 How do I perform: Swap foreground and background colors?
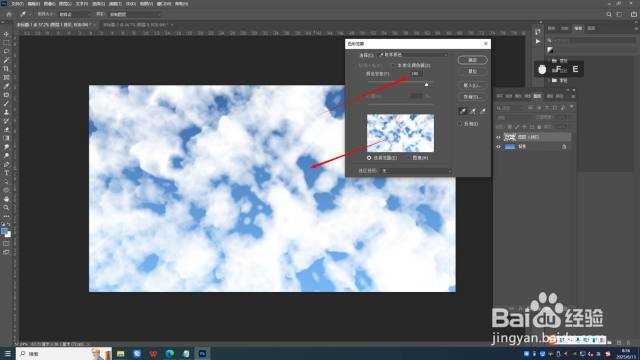[9, 224]
